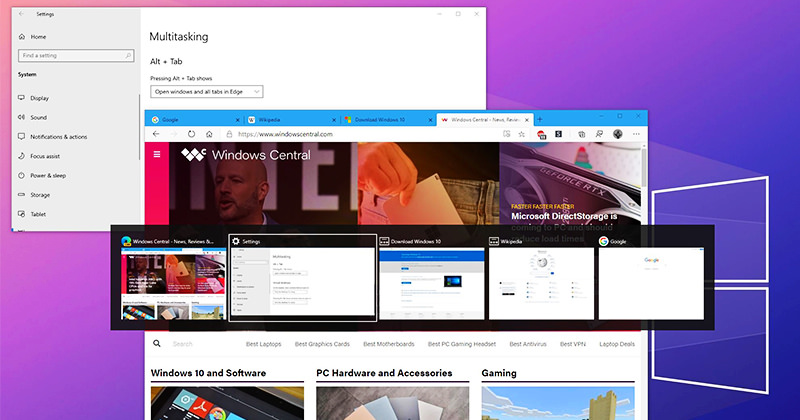View site lock info in address bar
The height and width of the screenshot is (420, 800).
[x=229, y=134]
